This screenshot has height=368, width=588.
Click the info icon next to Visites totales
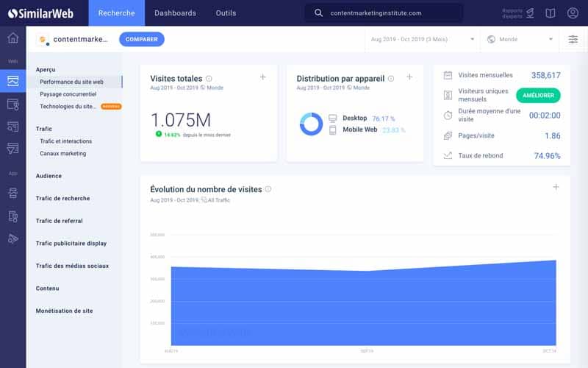click(209, 79)
